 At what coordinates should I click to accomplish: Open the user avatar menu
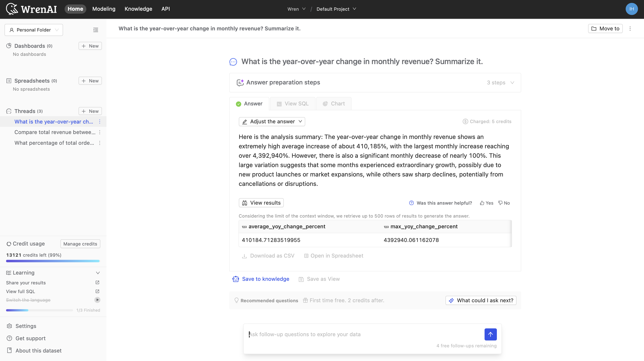632,9
